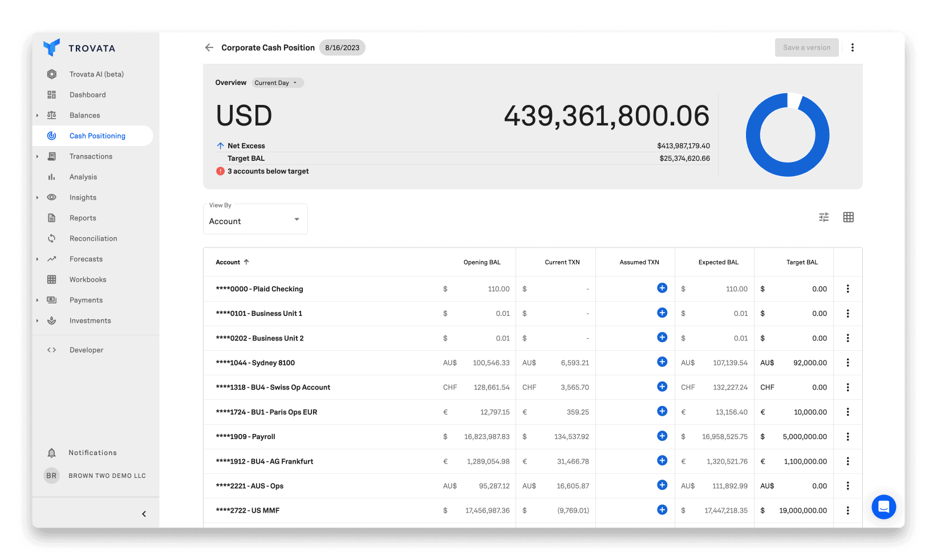Click the Analysis bar chart icon
The height and width of the screenshot is (560, 937).
tap(52, 177)
